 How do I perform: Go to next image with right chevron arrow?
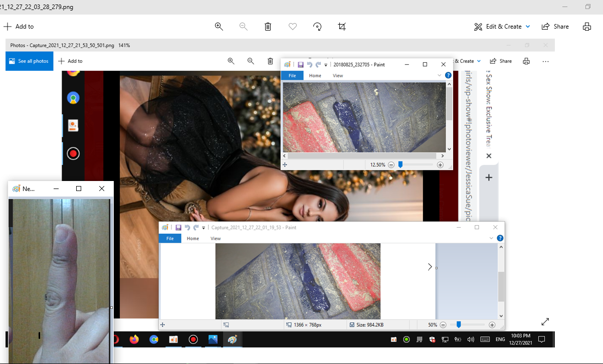[430, 267]
